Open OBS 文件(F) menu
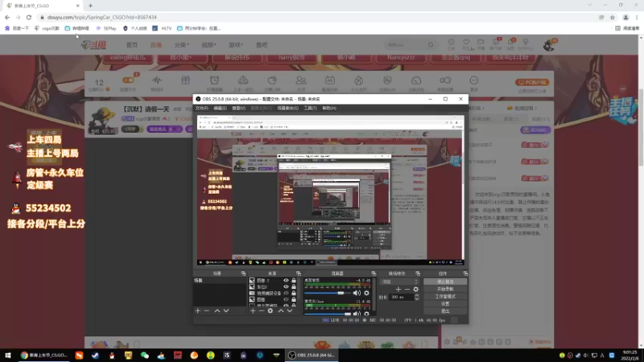644x362 pixels. [x=202, y=109]
